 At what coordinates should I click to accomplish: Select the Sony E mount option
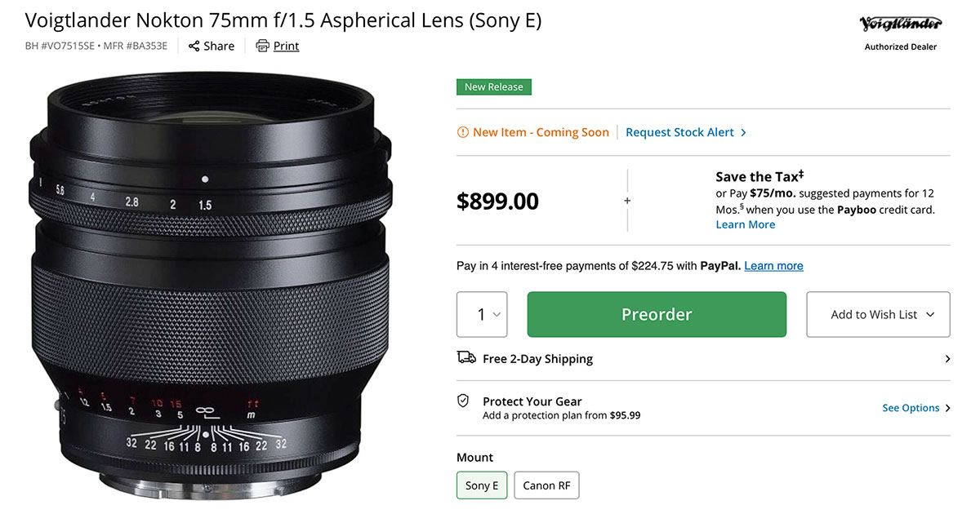482,485
